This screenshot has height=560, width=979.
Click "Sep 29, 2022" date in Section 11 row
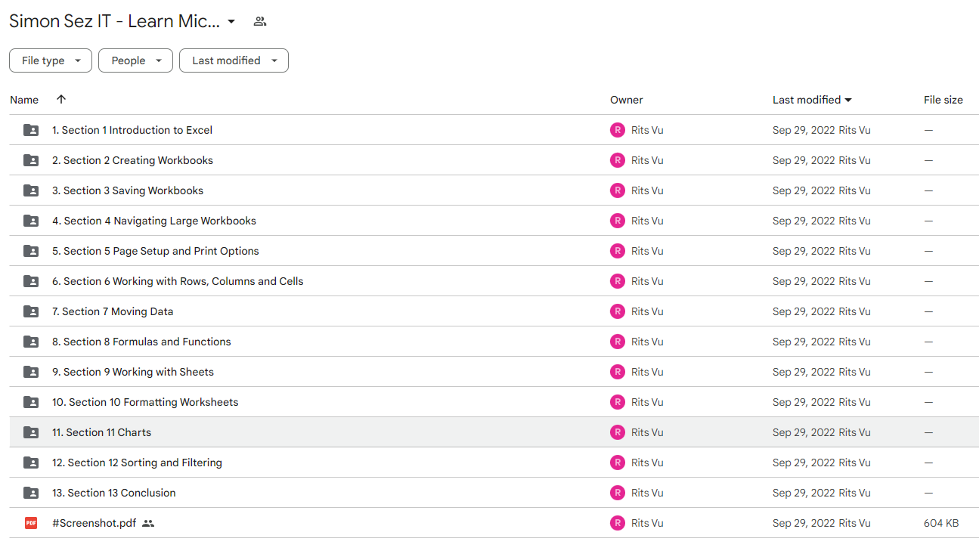[804, 432]
